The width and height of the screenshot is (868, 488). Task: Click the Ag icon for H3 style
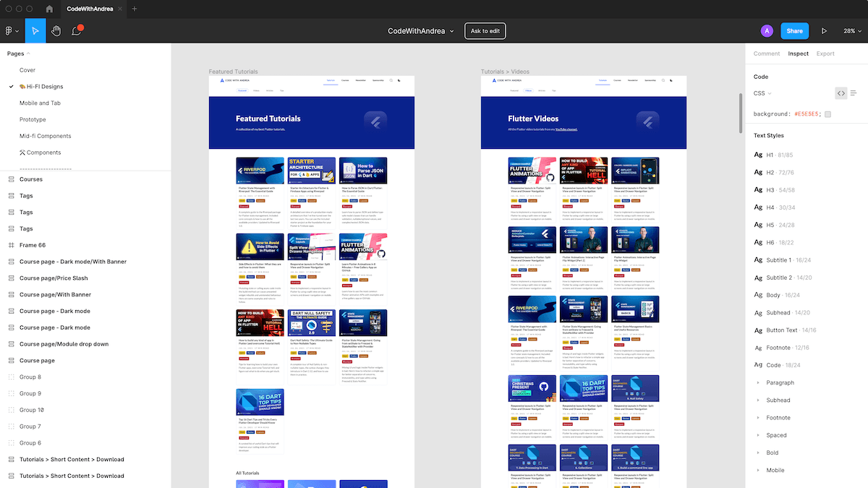pos(758,189)
